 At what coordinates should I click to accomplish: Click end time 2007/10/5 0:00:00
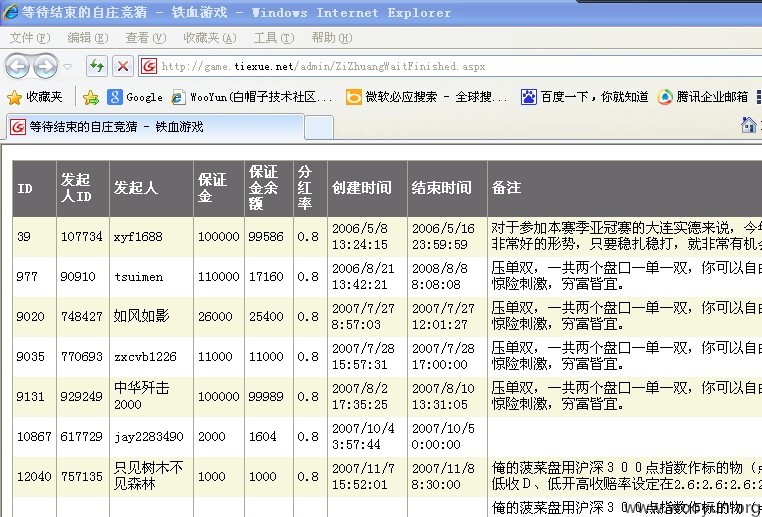pyautogui.click(x=443, y=436)
